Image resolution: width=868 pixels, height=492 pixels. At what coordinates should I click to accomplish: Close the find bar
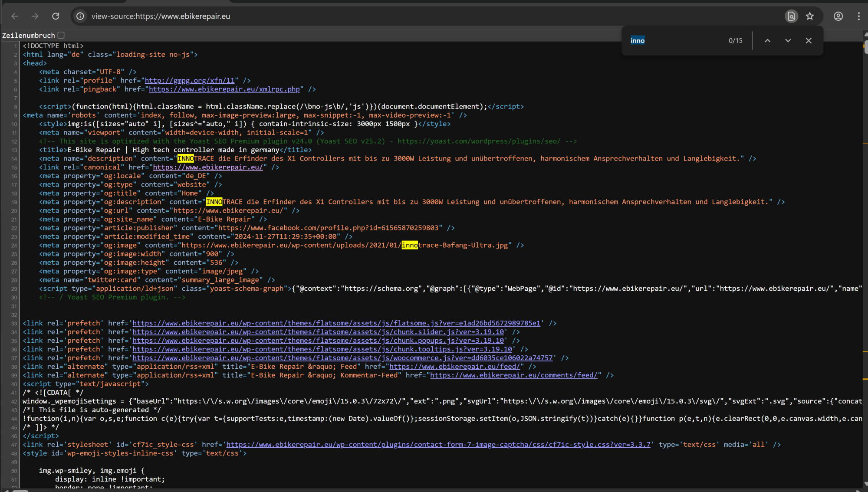tap(808, 40)
